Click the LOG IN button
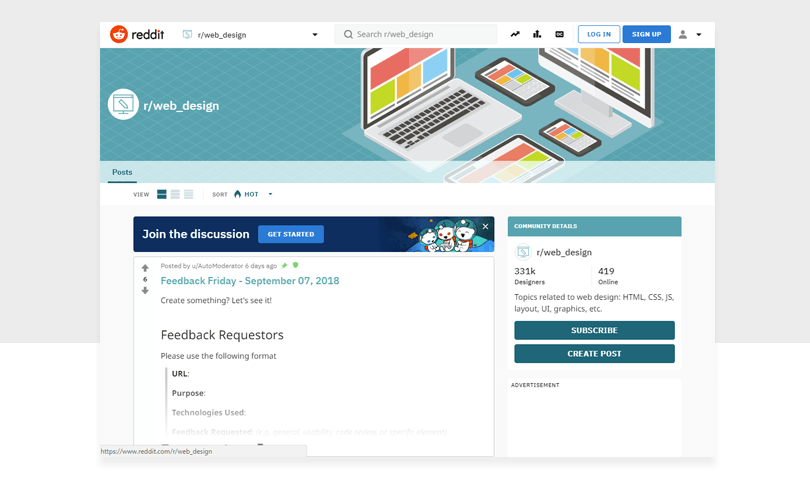Image resolution: width=810 pixels, height=481 pixels. pos(599,34)
